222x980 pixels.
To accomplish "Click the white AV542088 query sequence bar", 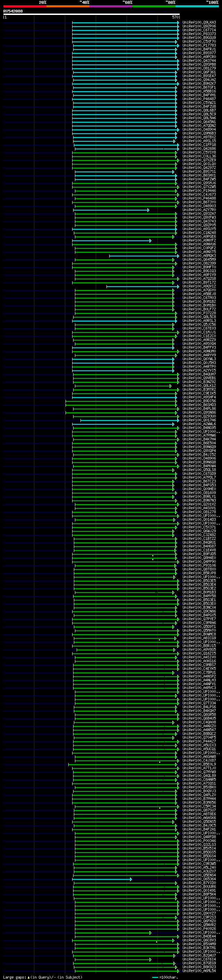I will [92, 15].
